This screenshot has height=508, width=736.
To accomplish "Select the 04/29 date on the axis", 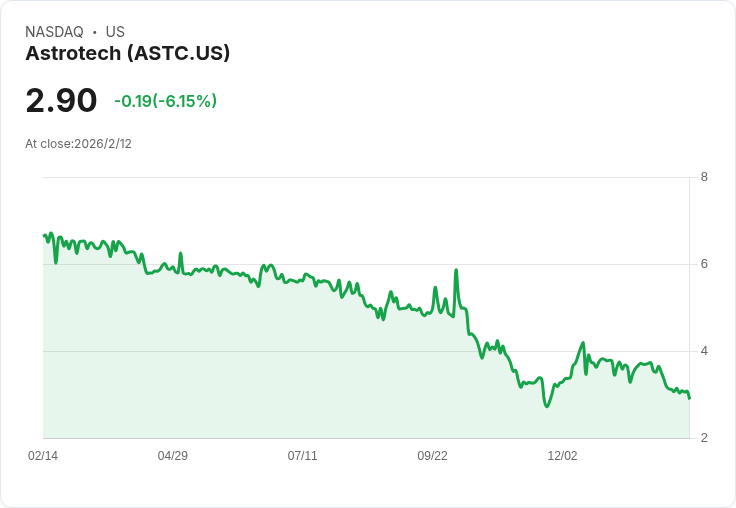I will (173, 456).
